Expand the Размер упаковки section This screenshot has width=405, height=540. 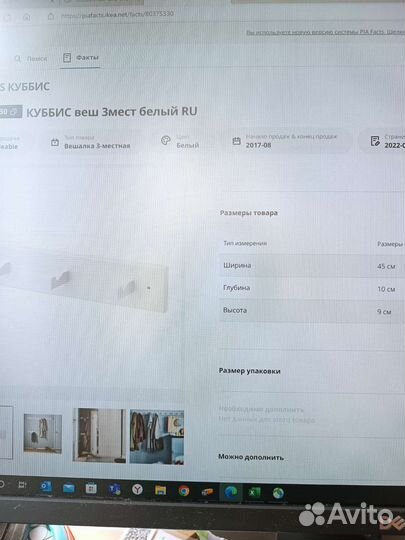coord(249,371)
